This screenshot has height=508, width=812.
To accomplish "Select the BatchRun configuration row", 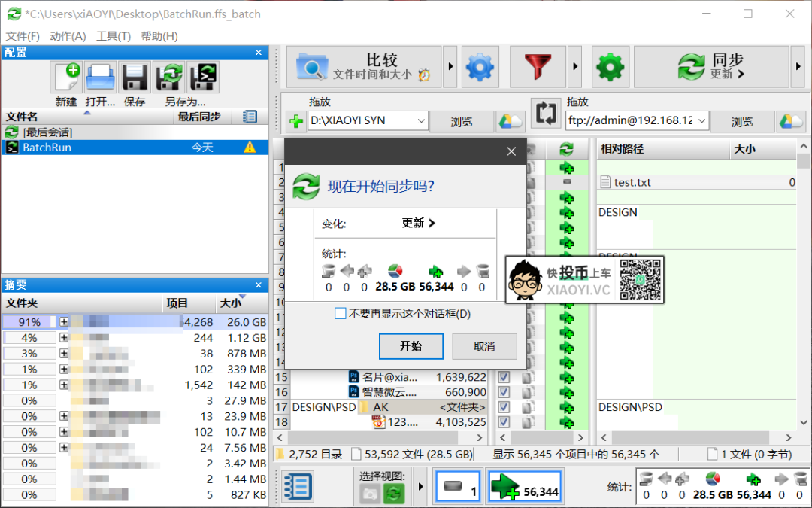I will coord(135,148).
